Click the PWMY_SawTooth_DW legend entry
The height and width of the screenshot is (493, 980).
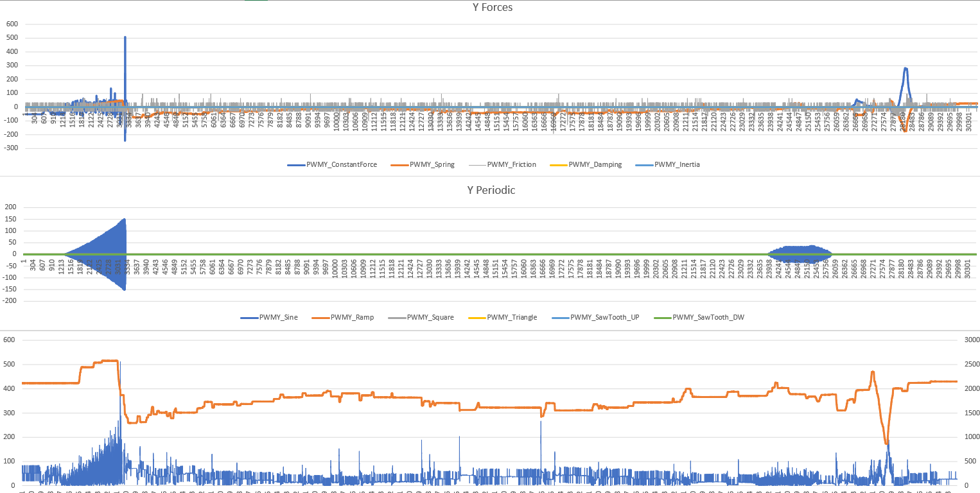[x=708, y=317]
